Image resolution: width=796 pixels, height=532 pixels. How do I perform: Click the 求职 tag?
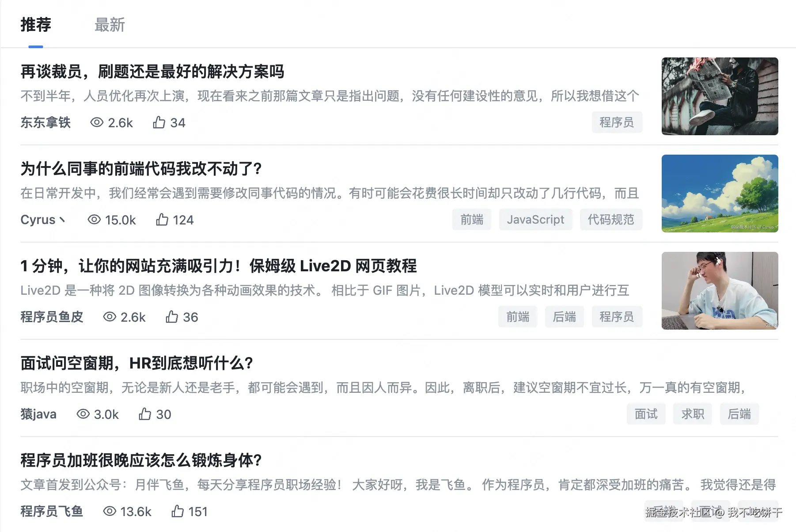(693, 414)
